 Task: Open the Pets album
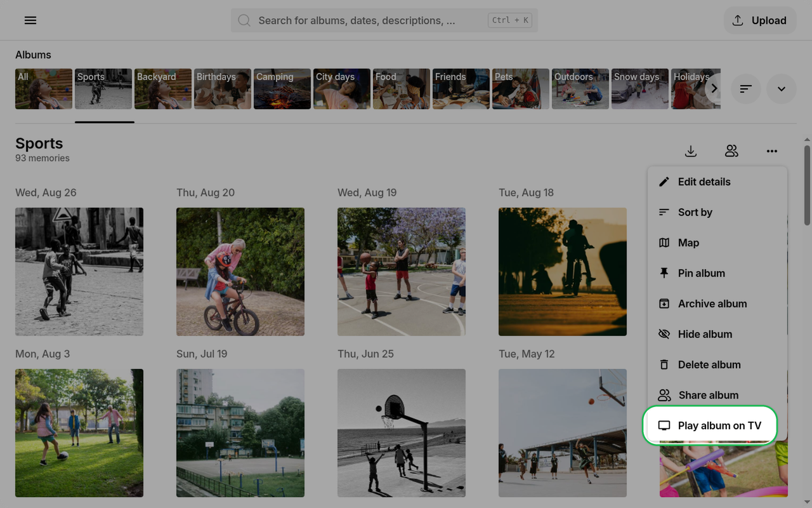pos(521,89)
